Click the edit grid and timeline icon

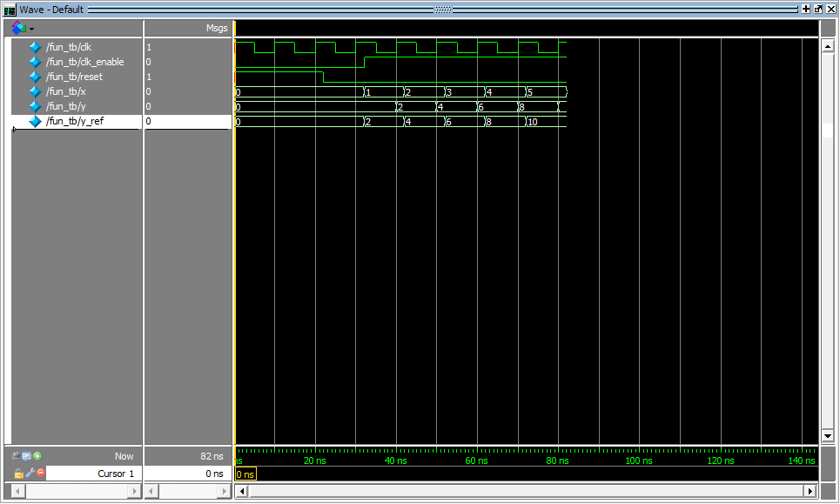point(26,456)
